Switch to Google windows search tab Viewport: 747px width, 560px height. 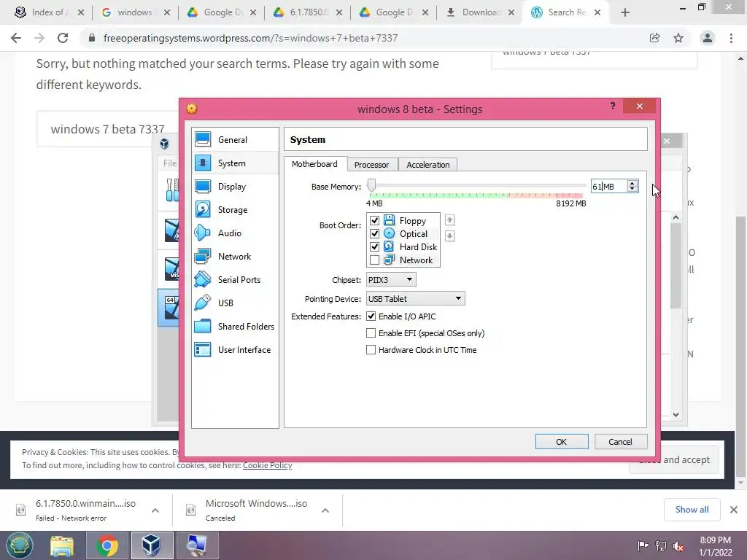point(135,12)
